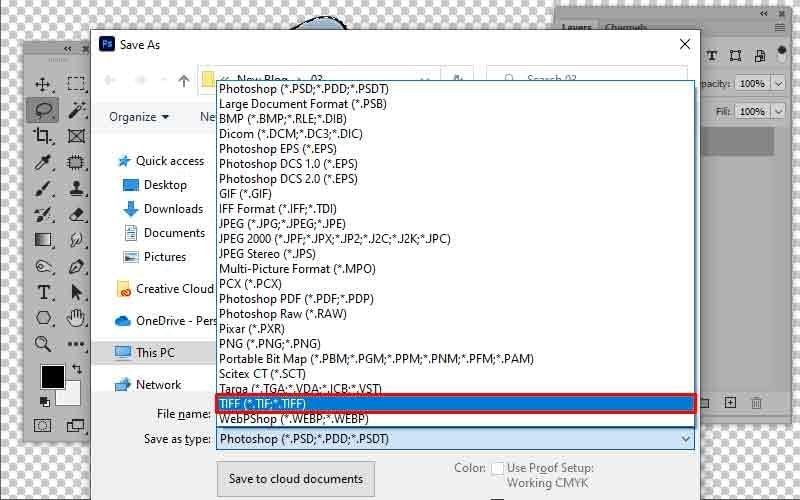Image resolution: width=800 pixels, height=500 pixels.
Task: Select the Lasso tool
Action: [x=43, y=110]
